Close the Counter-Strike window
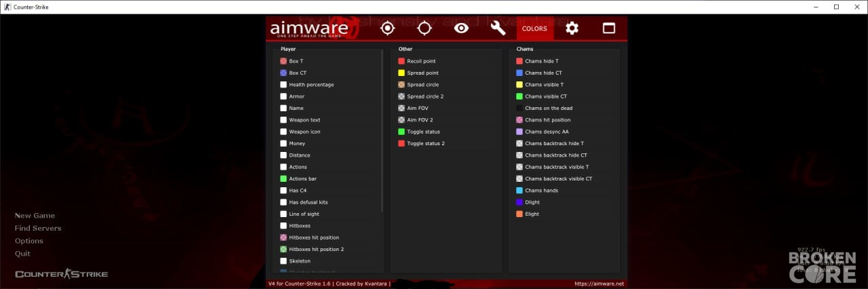 tap(856, 7)
